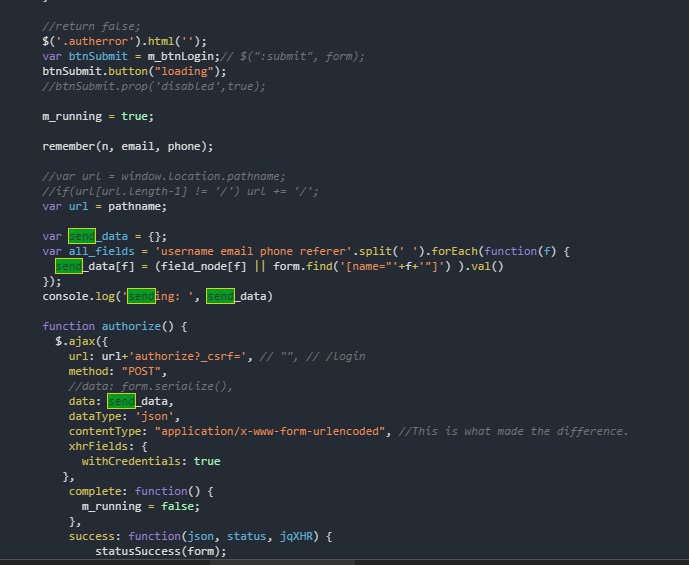Click the 'method: "POST",' line
The width and height of the screenshot is (689, 565).
click(118, 371)
